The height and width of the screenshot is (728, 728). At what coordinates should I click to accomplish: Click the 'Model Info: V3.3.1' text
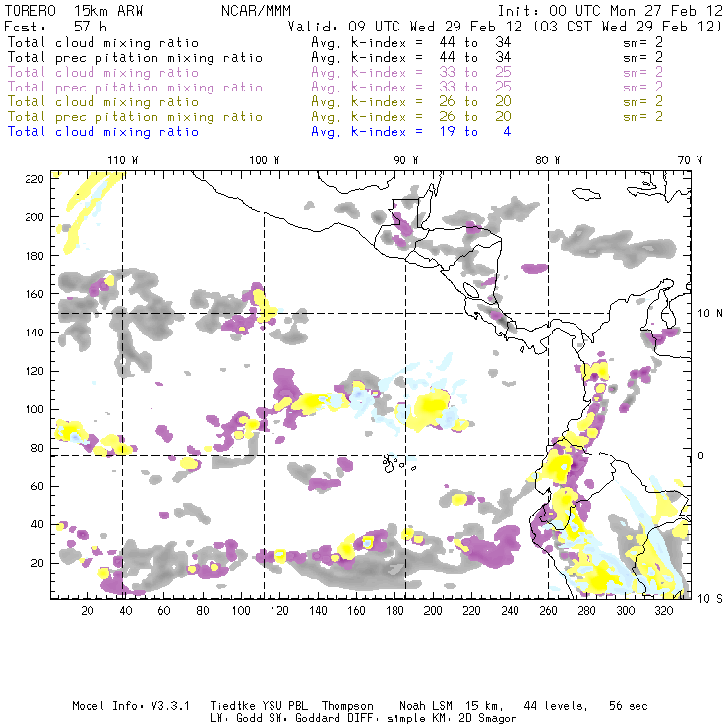click(131, 706)
